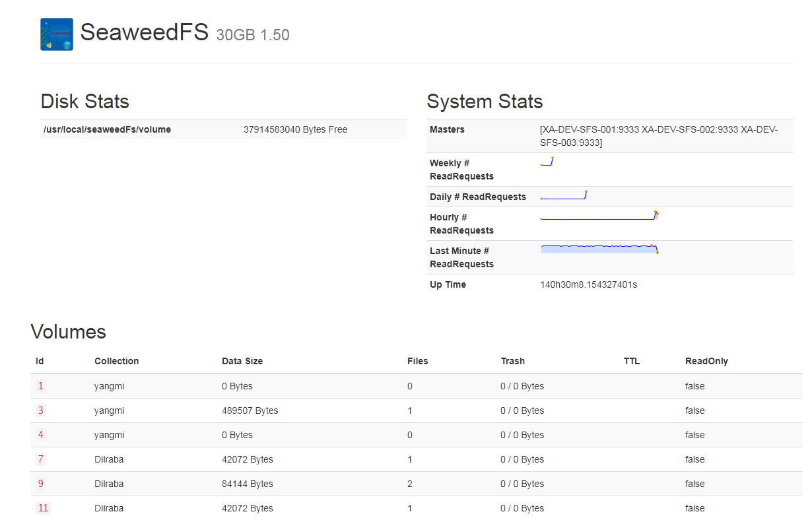Click the TTL column header
Viewport: 812px width, 518px height.
[x=632, y=361]
